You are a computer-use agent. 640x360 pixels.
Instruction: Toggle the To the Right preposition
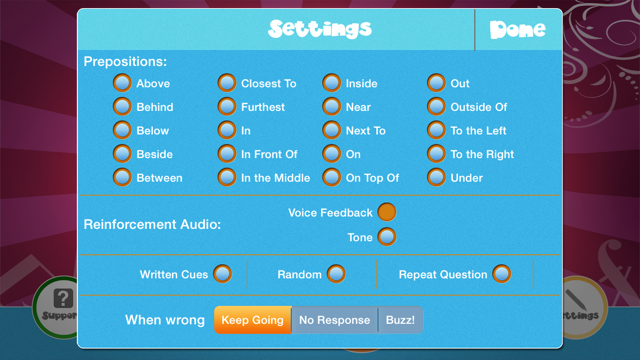click(x=436, y=154)
